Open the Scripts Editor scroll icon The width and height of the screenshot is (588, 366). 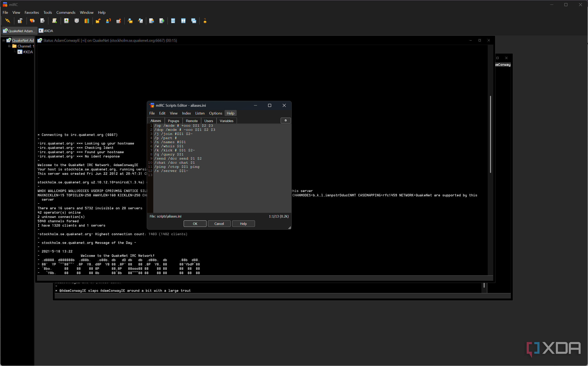point(54,21)
